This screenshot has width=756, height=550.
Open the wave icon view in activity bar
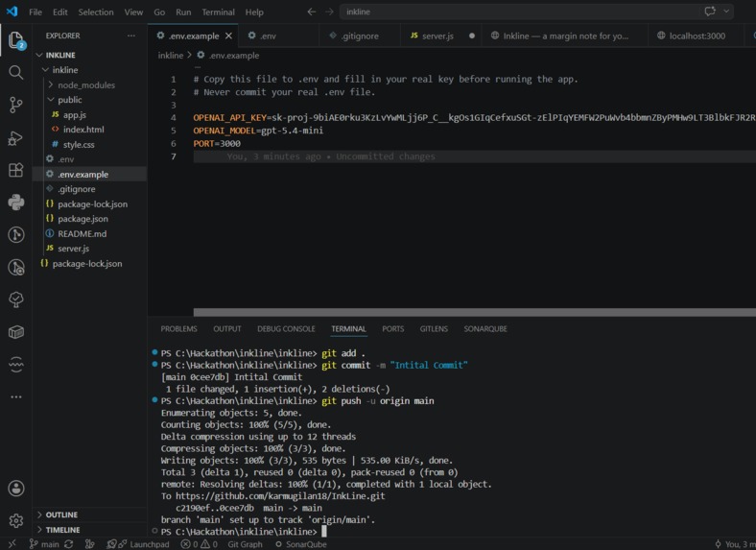16,364
